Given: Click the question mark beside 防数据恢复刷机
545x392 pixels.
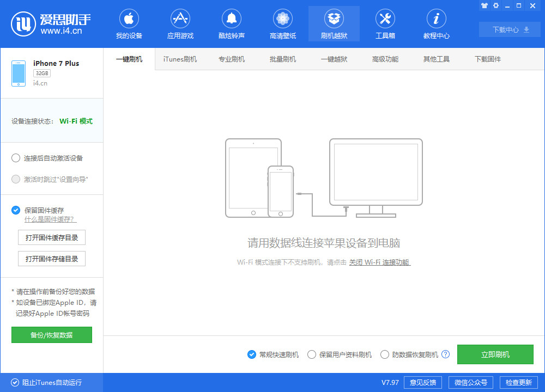Looking at the screenshot, I should [445, 354].
